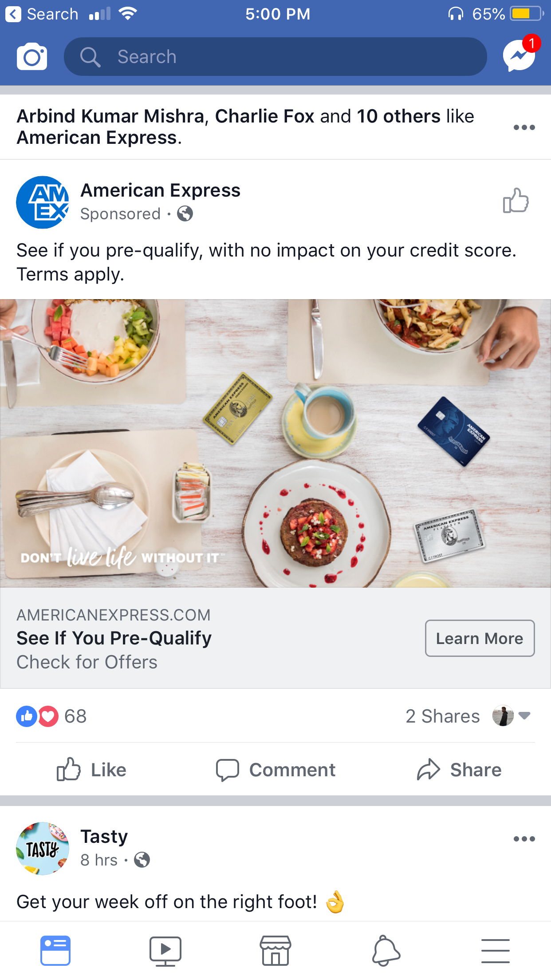The height and width of the screenshot is (980, 551).
Task: View the 68 reactions list
Action: [51, 716]
